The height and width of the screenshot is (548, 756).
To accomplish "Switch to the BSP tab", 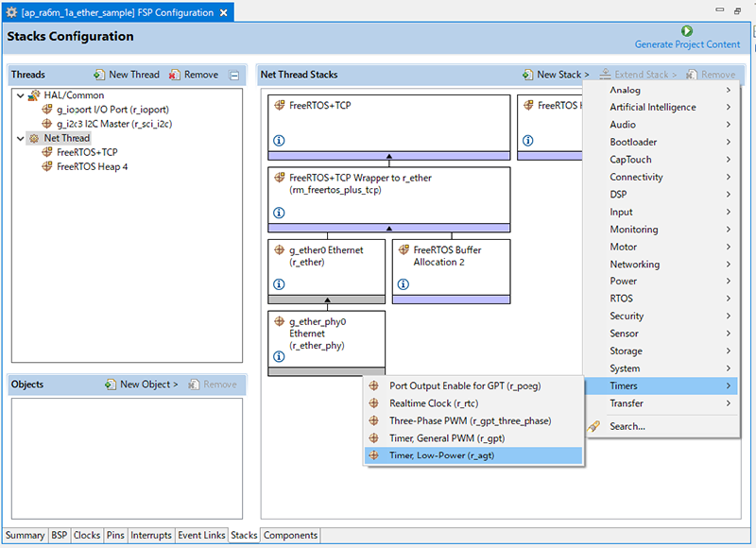I will (x=59, y=535).
